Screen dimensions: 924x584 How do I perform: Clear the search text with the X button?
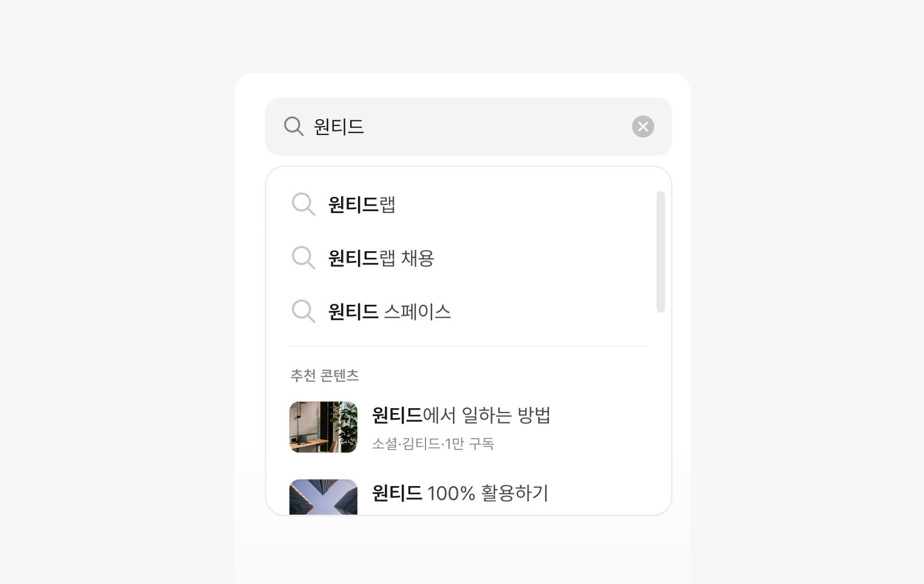(x=643, y=127)
